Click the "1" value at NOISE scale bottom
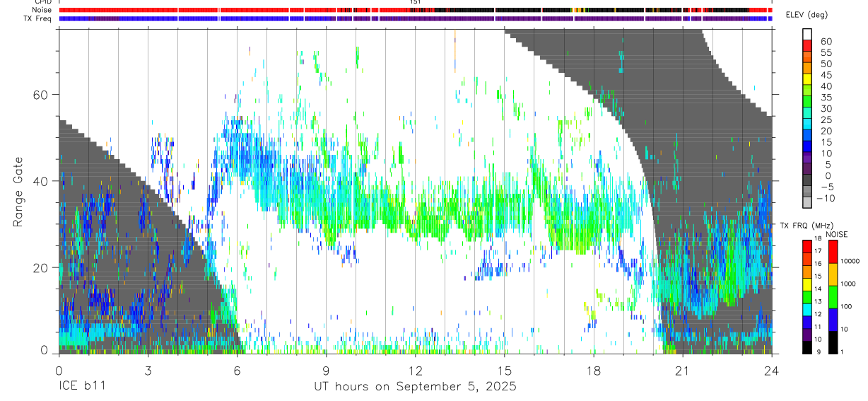868x401 pixels. click(x=840, y=351)
